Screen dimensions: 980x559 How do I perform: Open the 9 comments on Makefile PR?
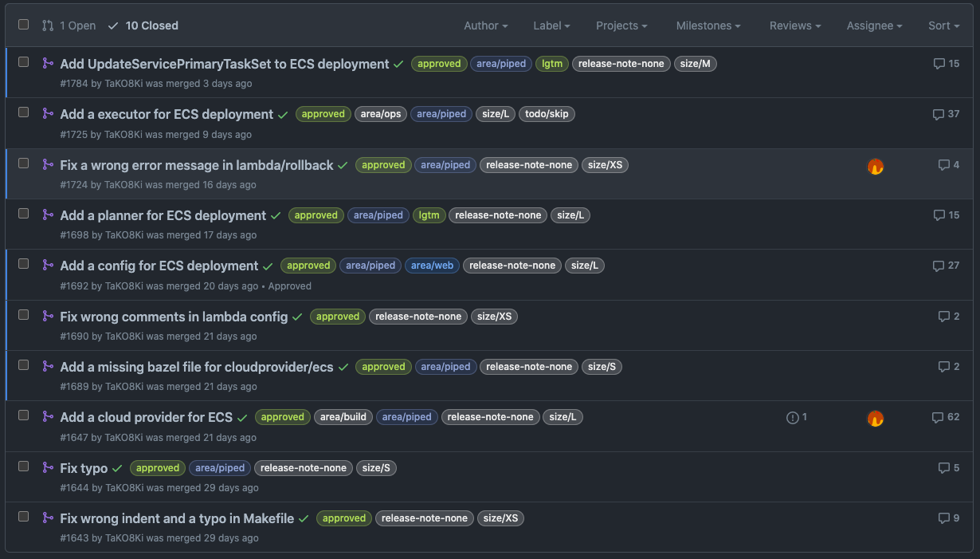pos(949,518)
